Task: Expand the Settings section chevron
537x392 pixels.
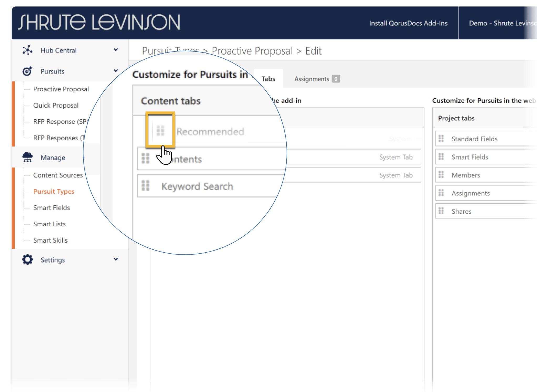Action: click(x=115, y=259)
